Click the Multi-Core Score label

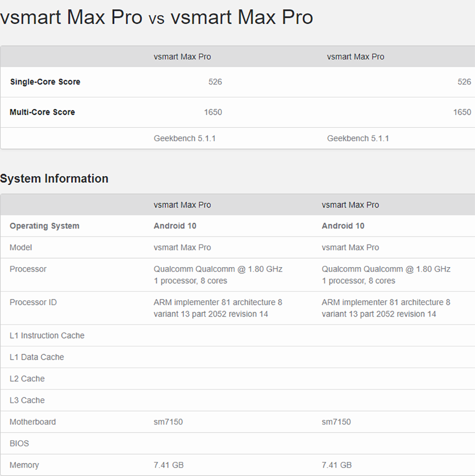[x=42, y=112]
